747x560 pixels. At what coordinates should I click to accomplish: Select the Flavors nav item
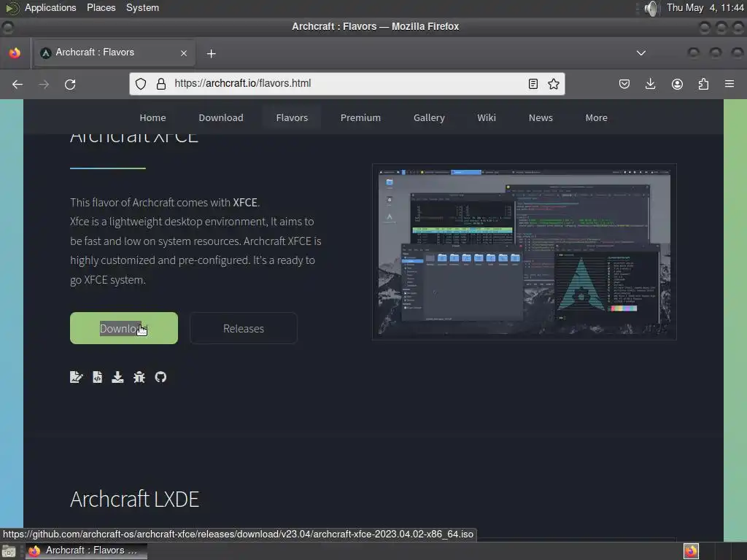(292, 117)
